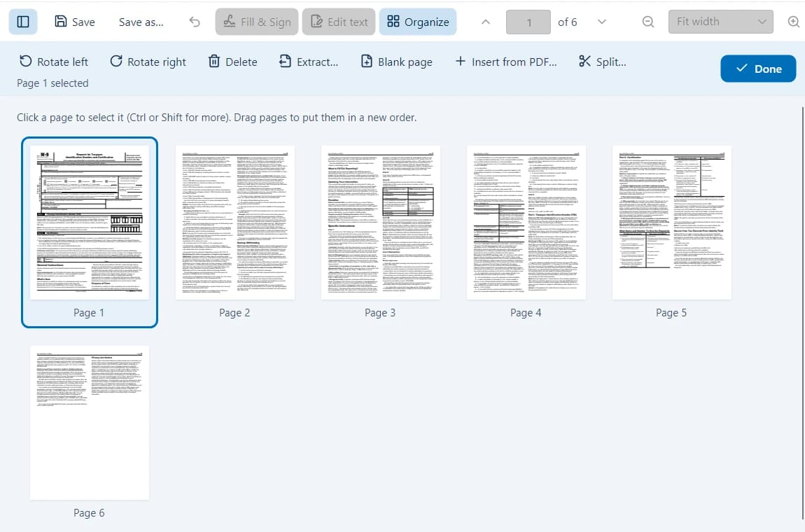
Task: Select the Page 4 thumbnail
Action: (526, 223)
